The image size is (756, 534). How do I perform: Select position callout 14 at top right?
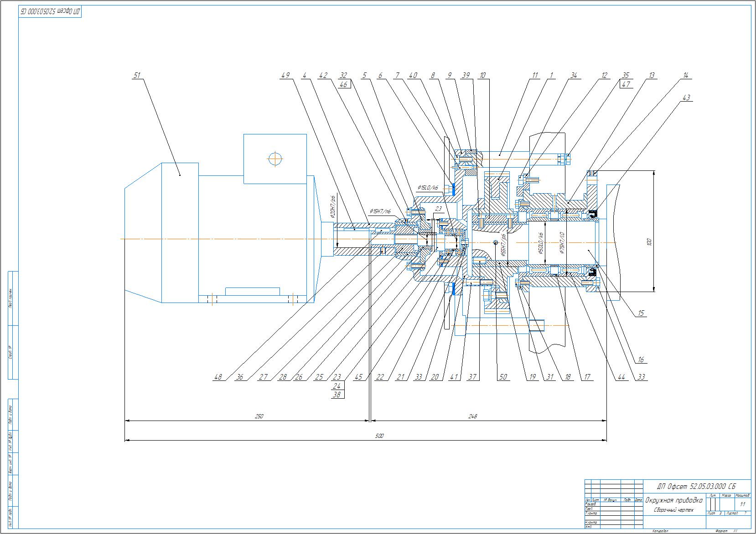[685, 75]
